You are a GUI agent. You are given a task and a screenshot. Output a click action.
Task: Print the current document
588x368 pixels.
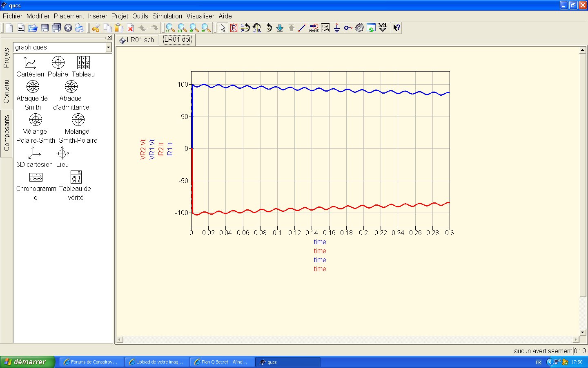[80, 28]
